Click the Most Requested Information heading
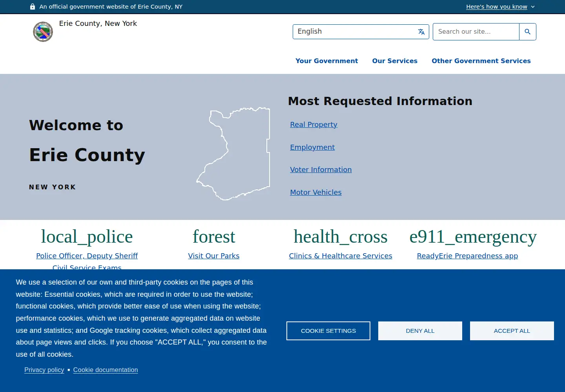This screenshot has width=565, height=392. (380, 101)
